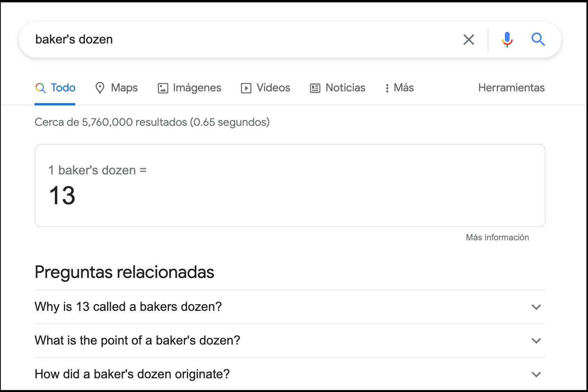Click the Vídeos play icon

(246, 88)
